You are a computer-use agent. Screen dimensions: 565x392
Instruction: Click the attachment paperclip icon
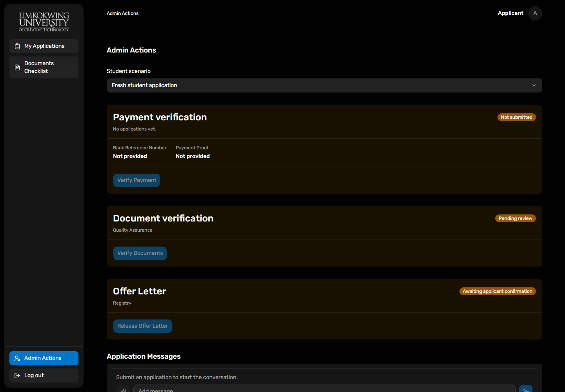[x=123, y=390]
